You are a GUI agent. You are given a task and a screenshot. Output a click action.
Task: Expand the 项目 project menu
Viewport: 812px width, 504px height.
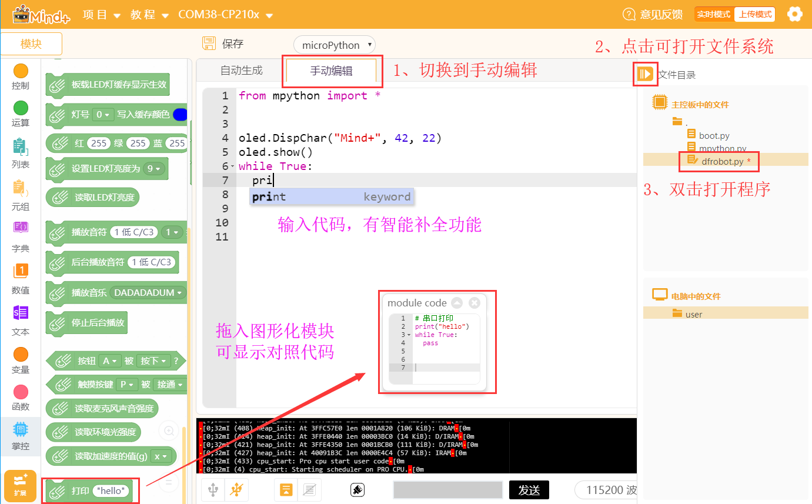pyautogui.click(x=101, y=15)
